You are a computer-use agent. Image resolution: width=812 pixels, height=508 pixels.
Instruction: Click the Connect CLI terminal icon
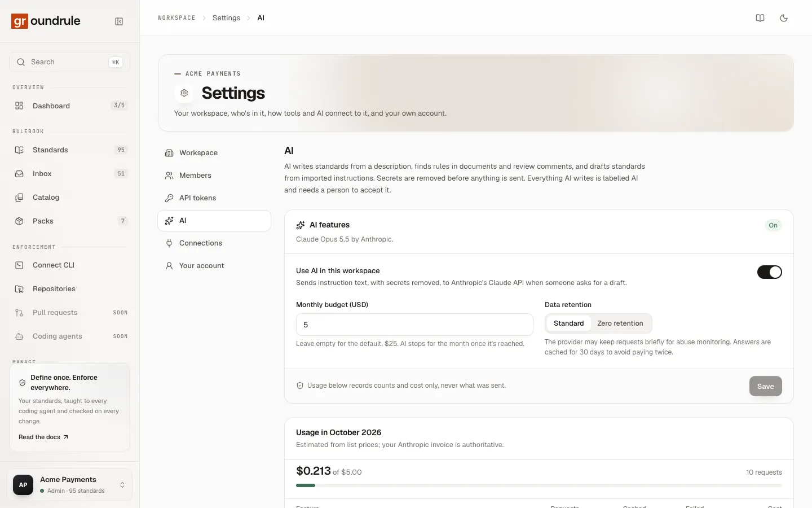19,265
